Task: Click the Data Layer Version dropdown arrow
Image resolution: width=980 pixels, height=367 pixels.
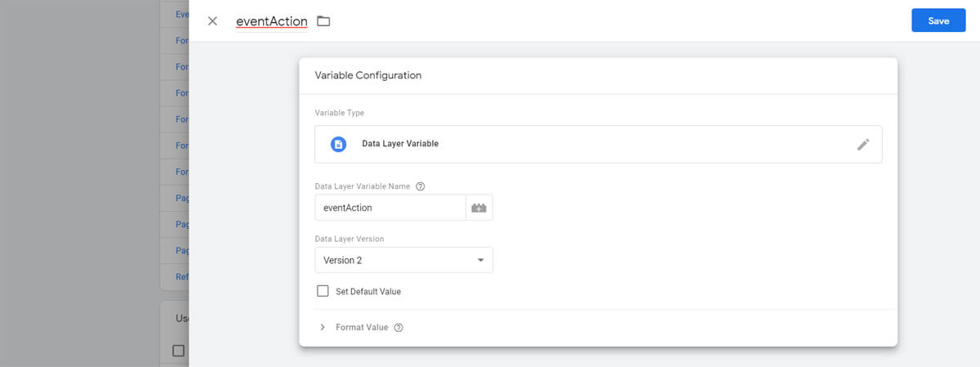Action: pyautogui.click(x=480, y=261)
